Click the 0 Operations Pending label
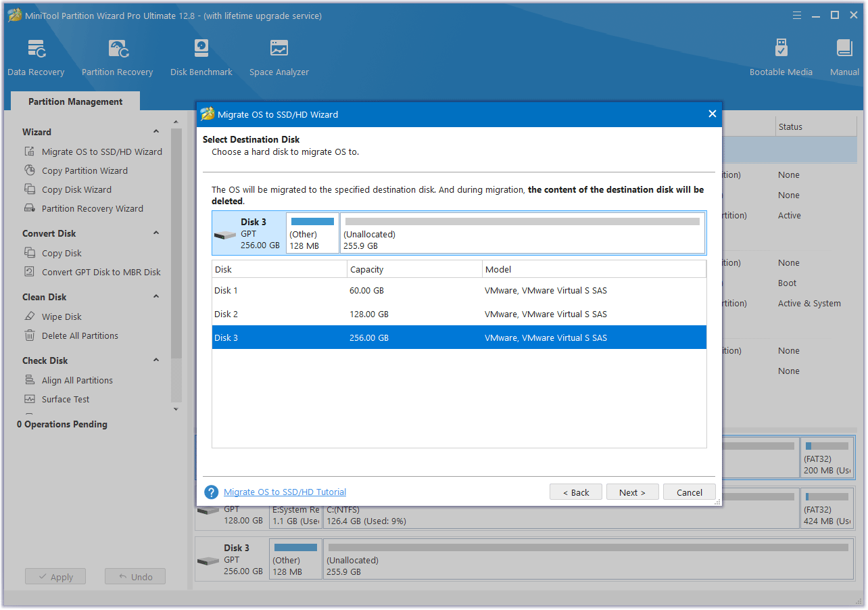This screenshot has height=610, width=868. click(x=62, y=424)
